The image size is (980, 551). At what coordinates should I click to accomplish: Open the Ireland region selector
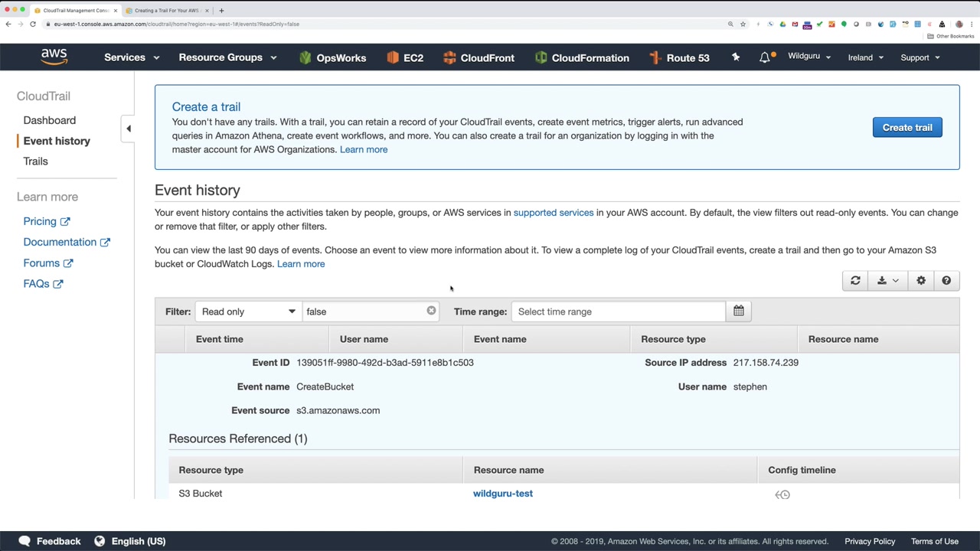865,57
